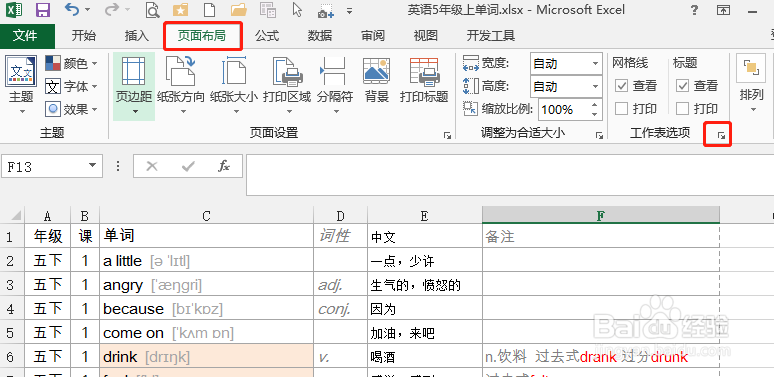Launch the 工作表选项 dialog launcher
Viewport: 774px width, 377px height.
click(722, 136)
